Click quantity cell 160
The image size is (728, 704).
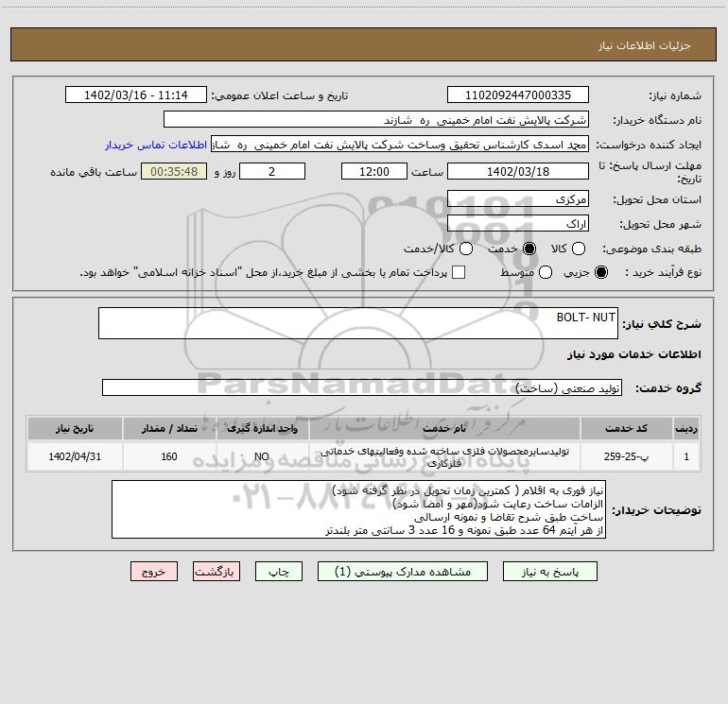pos(169,456)
